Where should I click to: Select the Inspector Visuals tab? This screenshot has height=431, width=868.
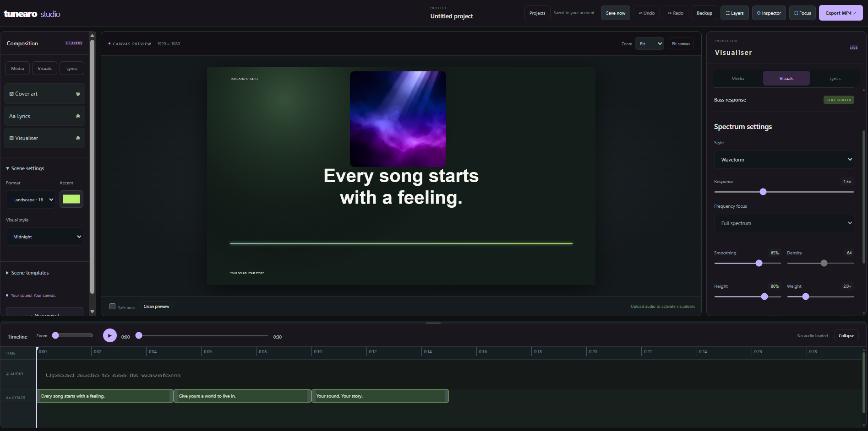tap(786, 78)
